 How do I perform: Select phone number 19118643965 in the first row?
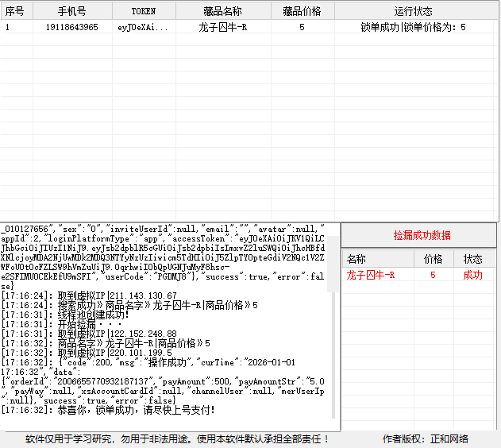point(71,27)
